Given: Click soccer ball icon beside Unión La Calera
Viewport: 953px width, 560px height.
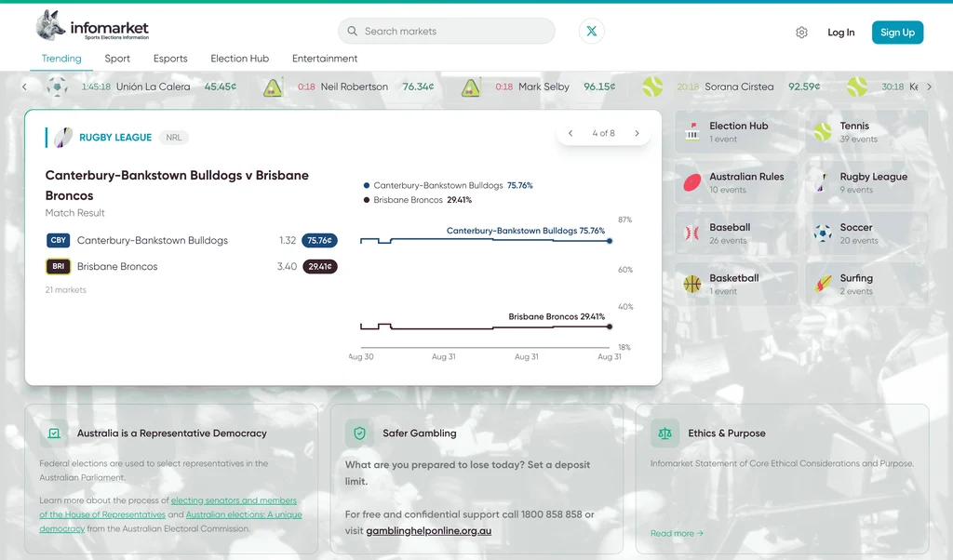Looking at the screenshot, I should [x=57, y=87].
